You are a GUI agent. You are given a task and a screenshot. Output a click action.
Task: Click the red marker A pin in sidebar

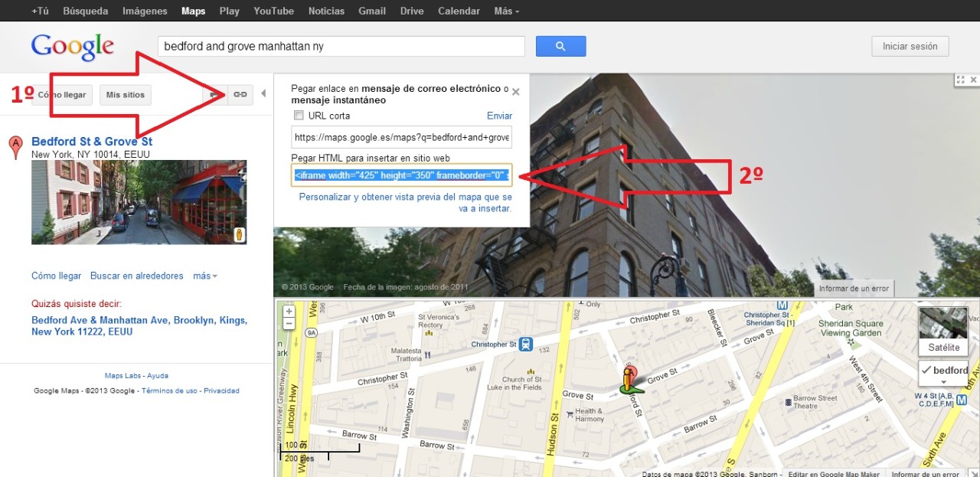coord(15,147)
